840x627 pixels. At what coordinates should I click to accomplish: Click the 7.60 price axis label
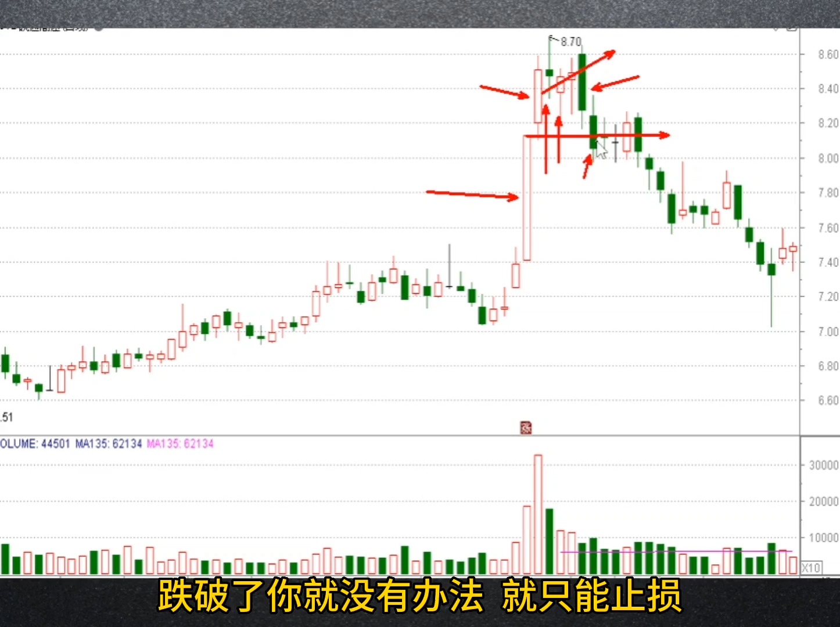point(828,228)
